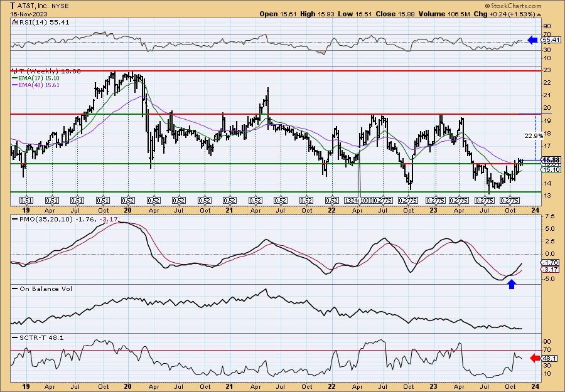
Task: Click the 1324:1000 split marker box
Action: click(x=359, y=200)
